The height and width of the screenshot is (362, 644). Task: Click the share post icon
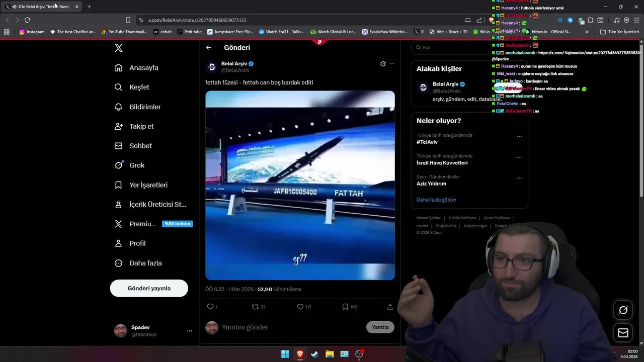[x=390, y=307]
